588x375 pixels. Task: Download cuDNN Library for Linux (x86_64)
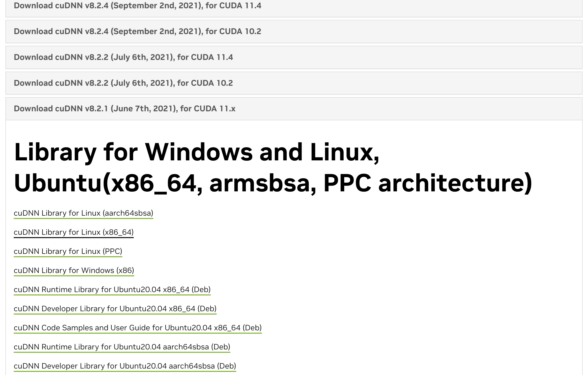(74, 232)
